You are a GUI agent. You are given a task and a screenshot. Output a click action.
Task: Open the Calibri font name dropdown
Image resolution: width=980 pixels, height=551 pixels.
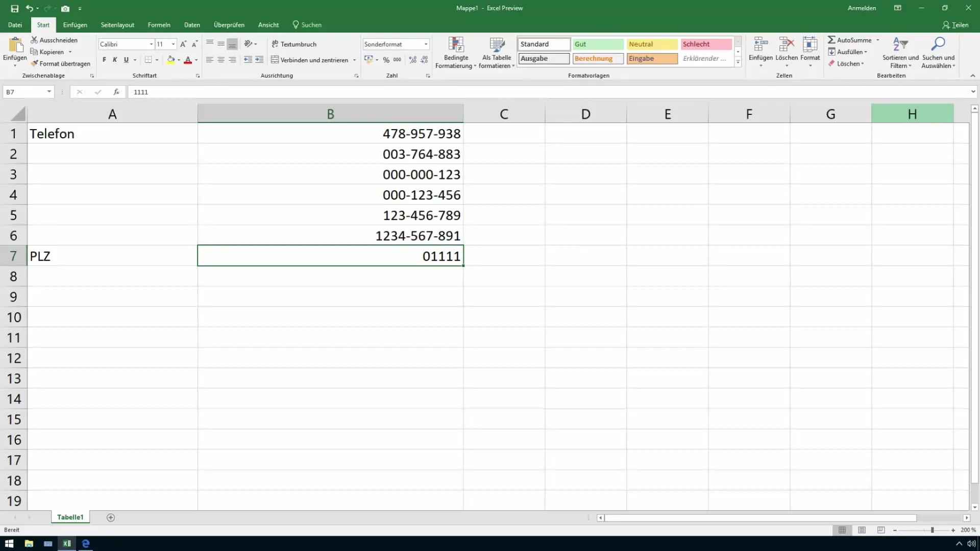click(x=151, y=44)
